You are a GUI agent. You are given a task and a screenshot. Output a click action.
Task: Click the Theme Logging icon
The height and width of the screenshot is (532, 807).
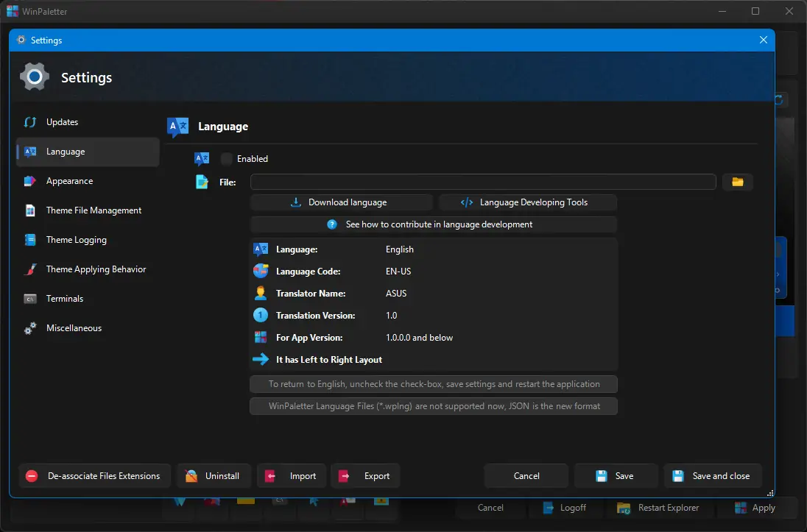point(30,240)
